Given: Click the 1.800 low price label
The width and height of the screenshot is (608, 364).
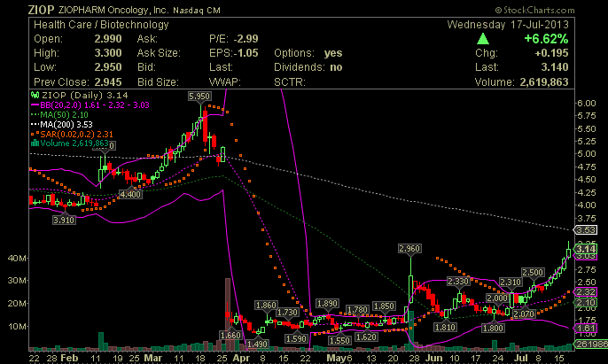Looking at the screenshot, I should click(x=493, y=329).
